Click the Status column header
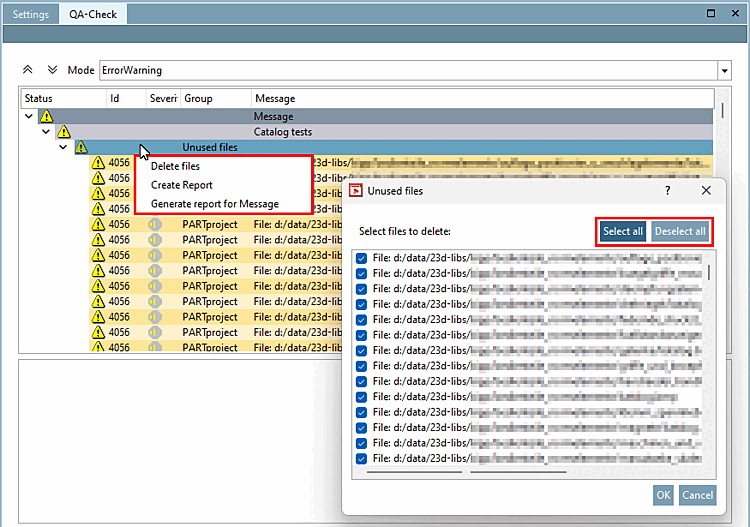 (x=64, y=99)
